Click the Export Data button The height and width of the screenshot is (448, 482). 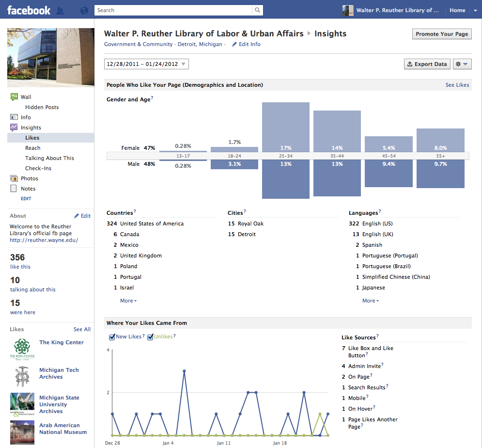click(427, 64)
